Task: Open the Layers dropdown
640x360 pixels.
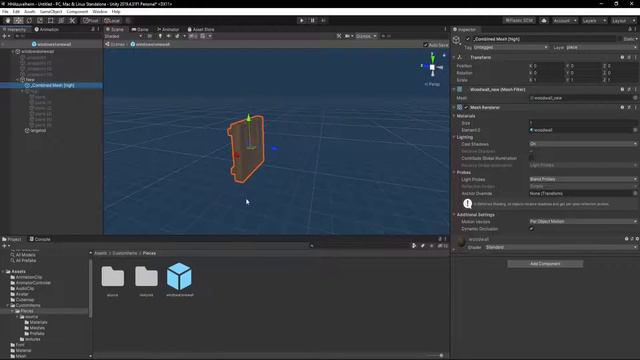Action: point(593,20)
